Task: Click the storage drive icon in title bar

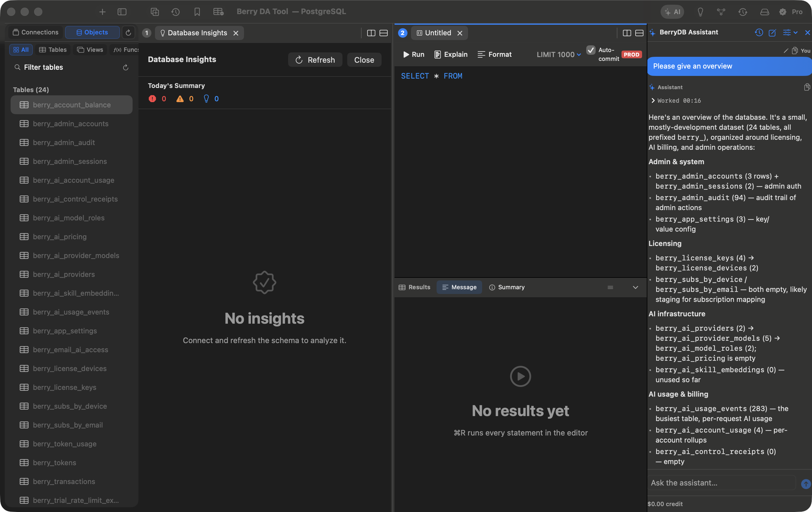Action: click(764, 12)
